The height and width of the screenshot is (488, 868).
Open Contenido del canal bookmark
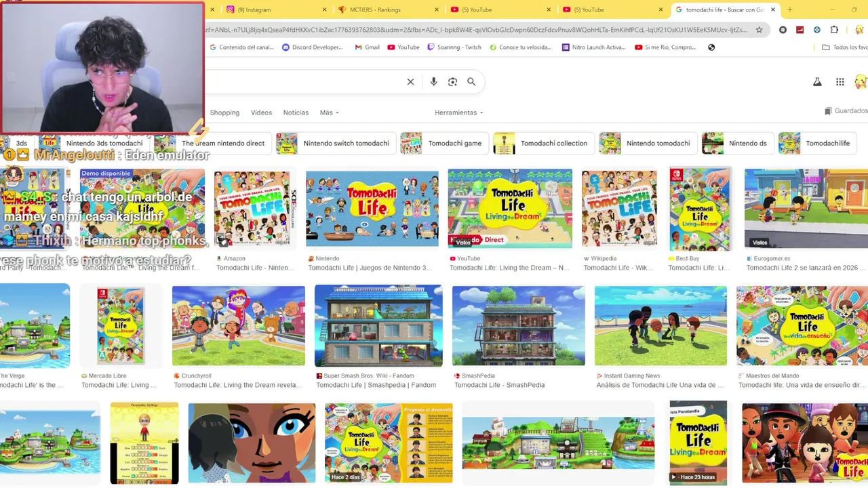click(x=241, y=47)
